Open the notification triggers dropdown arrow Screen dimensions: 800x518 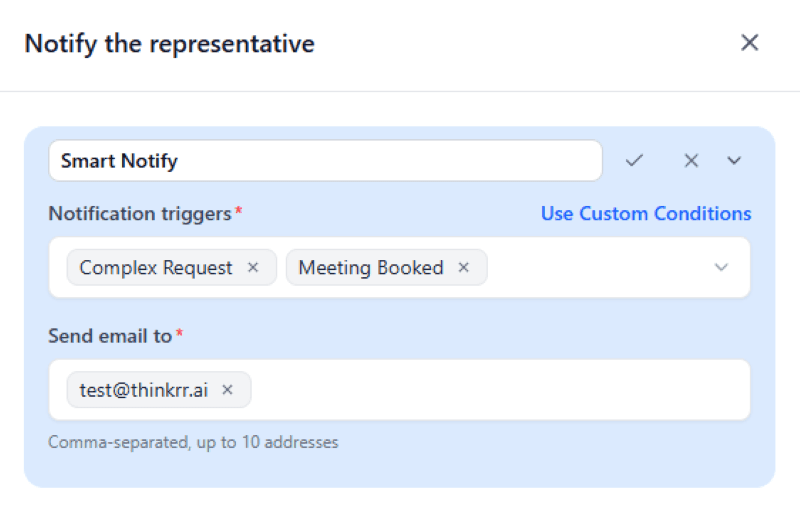(722, 268)
